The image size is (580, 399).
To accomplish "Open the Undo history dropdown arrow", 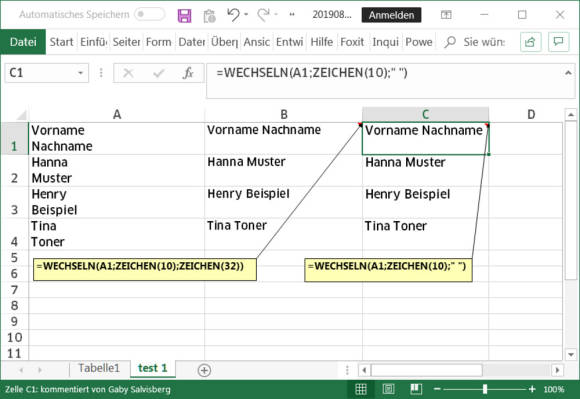I will click(246, 15).
